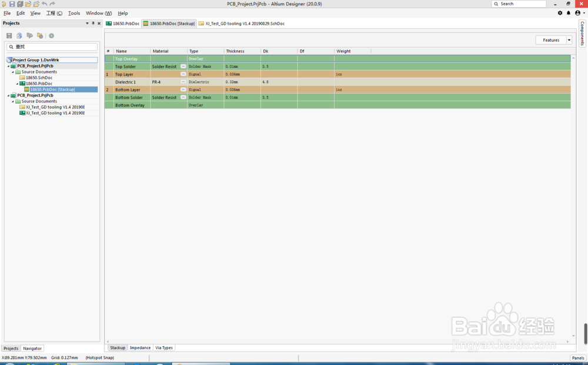Click the Redo arrow icon
The width and height of the screenshot is (588, 365).
click(x=52, y=4)
